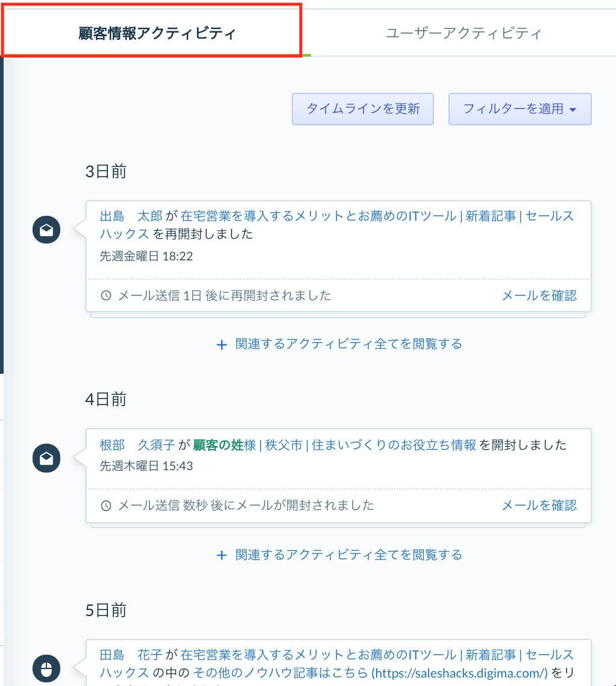The width and height of the screenshot is (616, 686).
Task: Click plus icon under the 4日前 activity card
Action: tap(222, 555)
